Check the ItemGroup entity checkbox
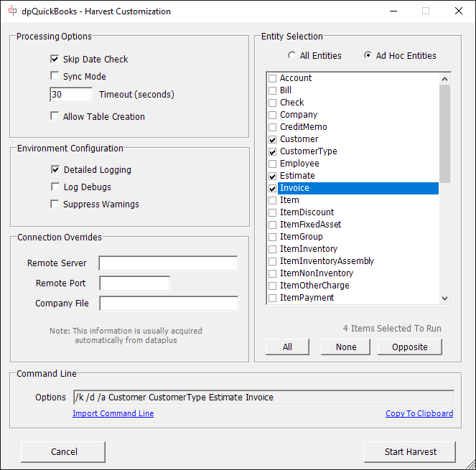476x470 pixels. coord(273,237)
